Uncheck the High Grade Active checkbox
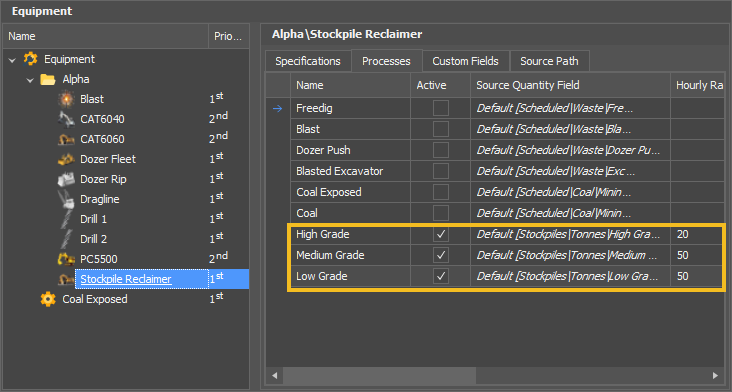 click(x=441, y=234)
